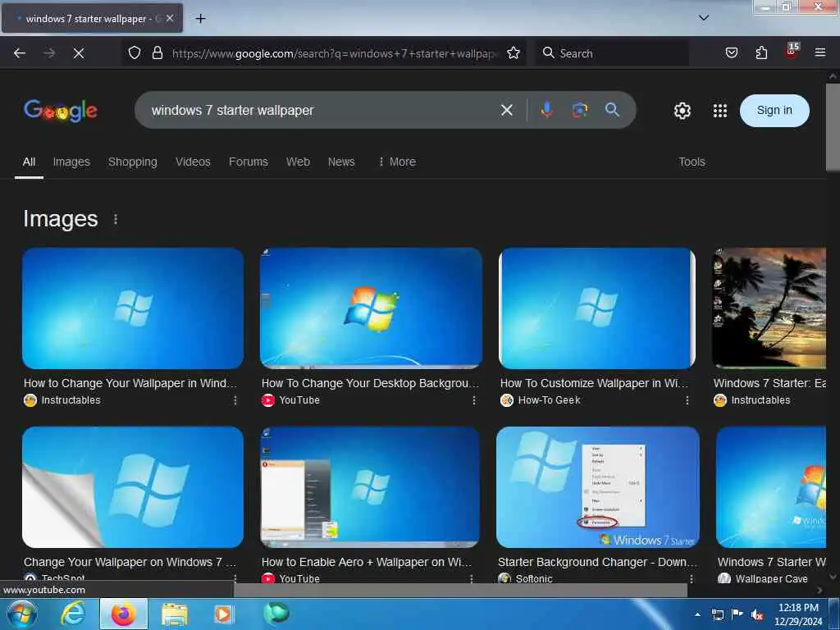Submit search with magnifier icon
This screenshot has width=840, height=630.
pos(612,110)
